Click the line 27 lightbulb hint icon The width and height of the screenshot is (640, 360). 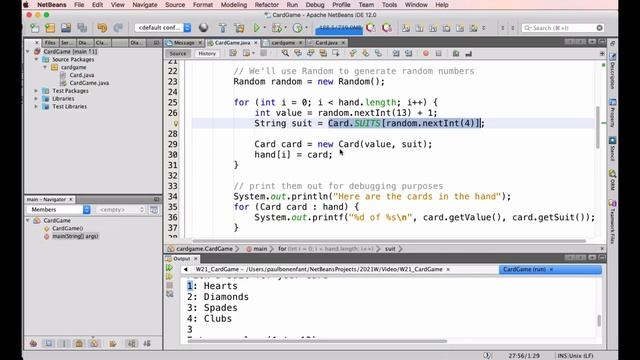click(x=176, y=123)
